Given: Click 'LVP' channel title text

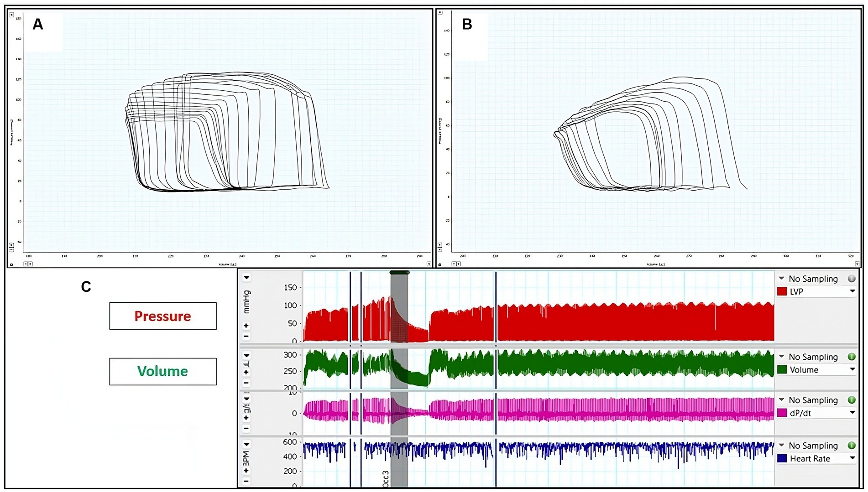Looking at the screenshot, I should click(796, 291).
